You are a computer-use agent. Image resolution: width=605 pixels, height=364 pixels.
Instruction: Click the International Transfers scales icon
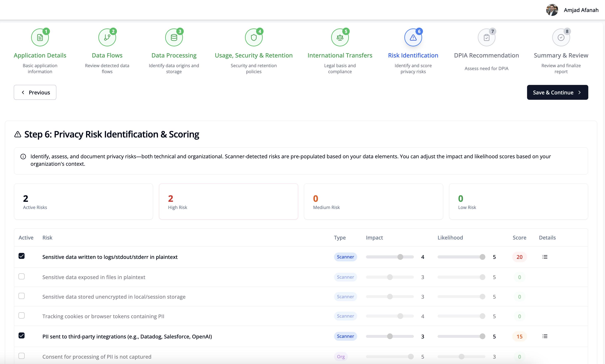[x=340, y=38]
